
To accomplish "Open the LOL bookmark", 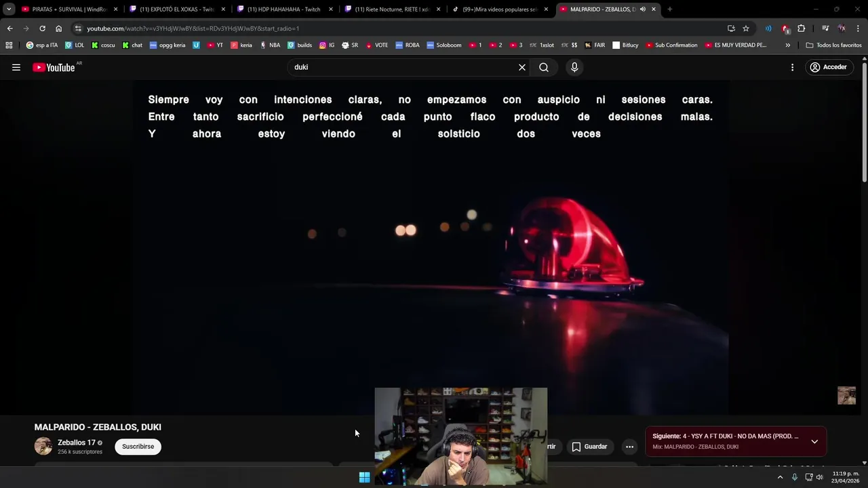I will click(x=75, y=45).
